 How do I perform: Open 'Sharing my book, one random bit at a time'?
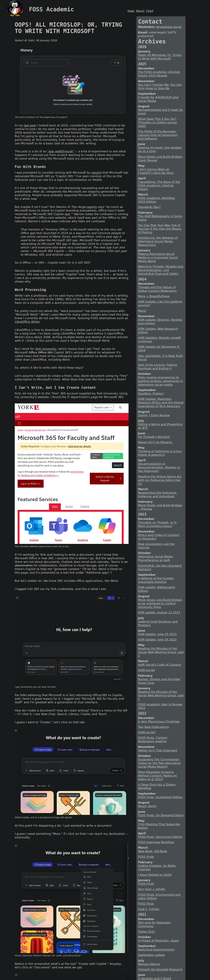[160, 149]
